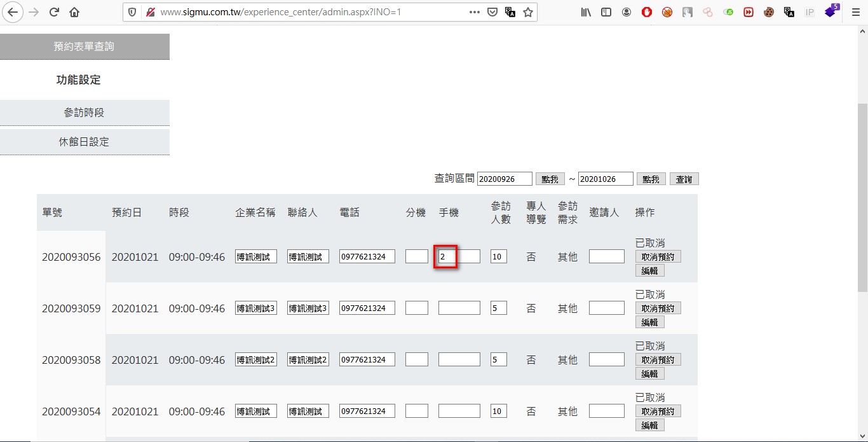
Task: Click order number 2020093056
Action: (x=71, y=257)
